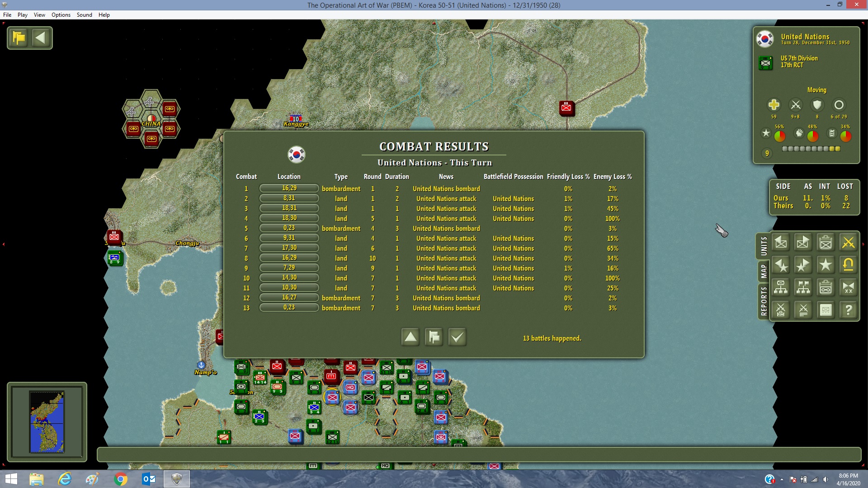The width and height of the screenshot is (868, 488).
Task: Open the hierarchy icon with two flags
Action: tap(803, 287)
